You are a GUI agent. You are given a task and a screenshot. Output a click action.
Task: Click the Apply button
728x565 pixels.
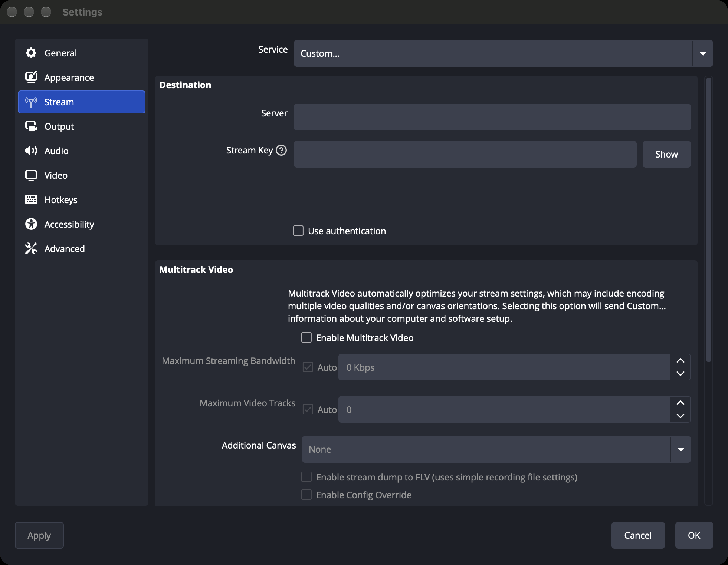tap(39, 535)
